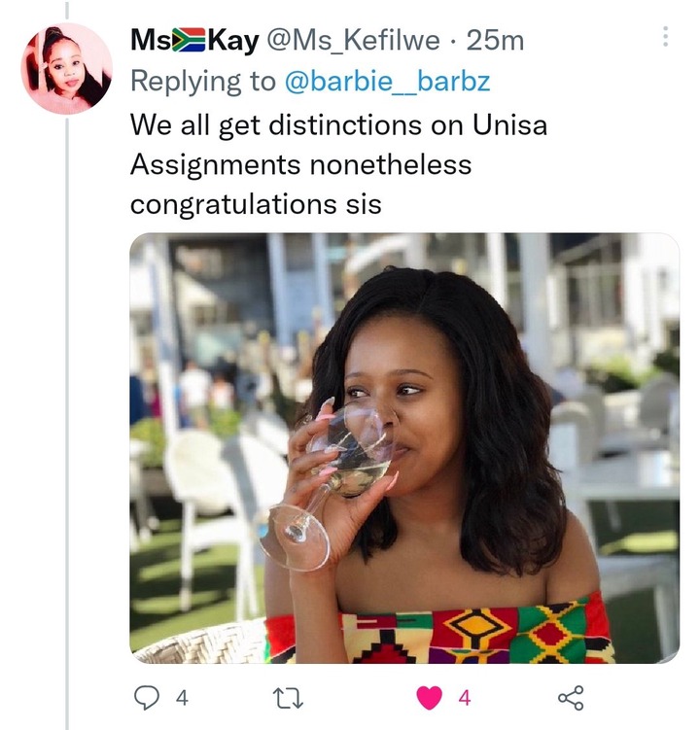Image resolution: width=700 pixels, height=730 pixels.
Task: Click the word 'congratulations' in the tweet
Action: (233, 205)
